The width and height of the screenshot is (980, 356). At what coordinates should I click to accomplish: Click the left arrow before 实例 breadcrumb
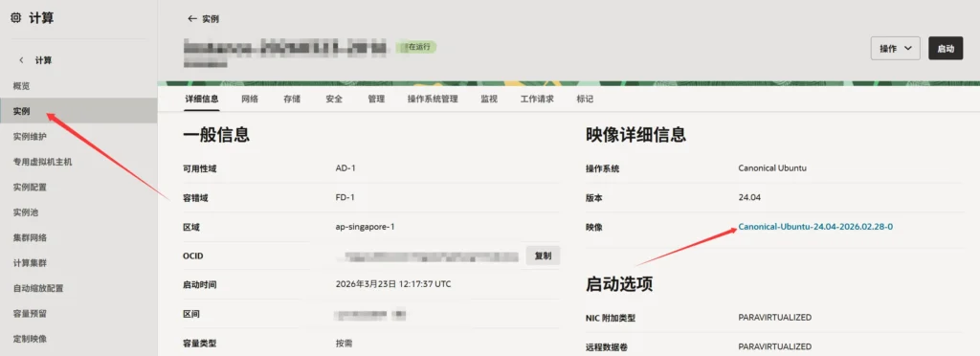191,19
